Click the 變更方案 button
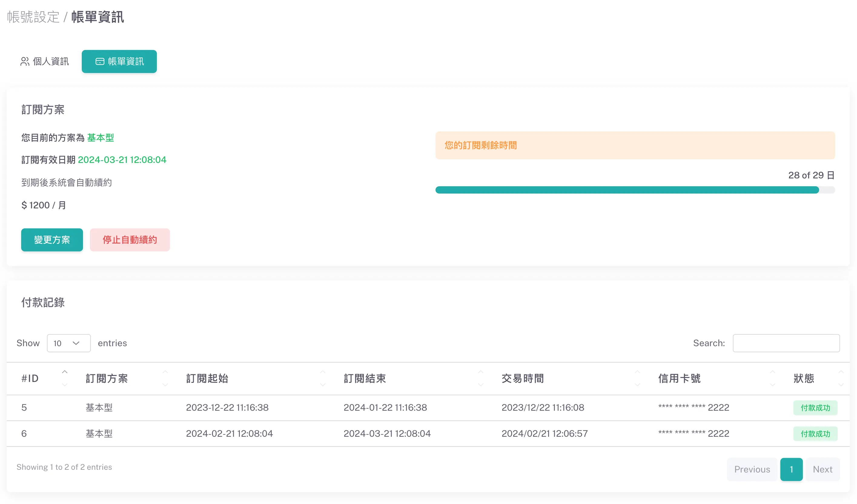 pyautogui.click(x=52, y=240)
